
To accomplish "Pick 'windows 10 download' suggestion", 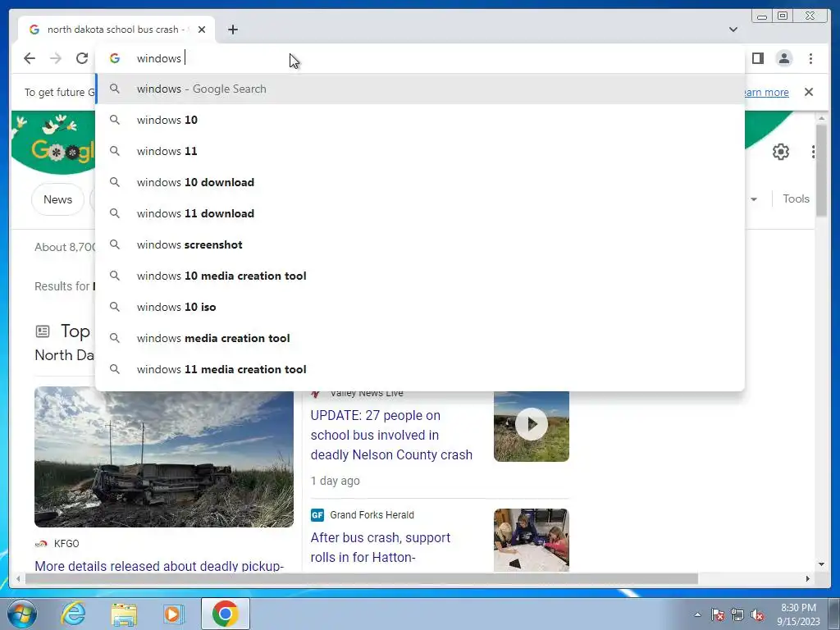I will (x=420, y=182).
